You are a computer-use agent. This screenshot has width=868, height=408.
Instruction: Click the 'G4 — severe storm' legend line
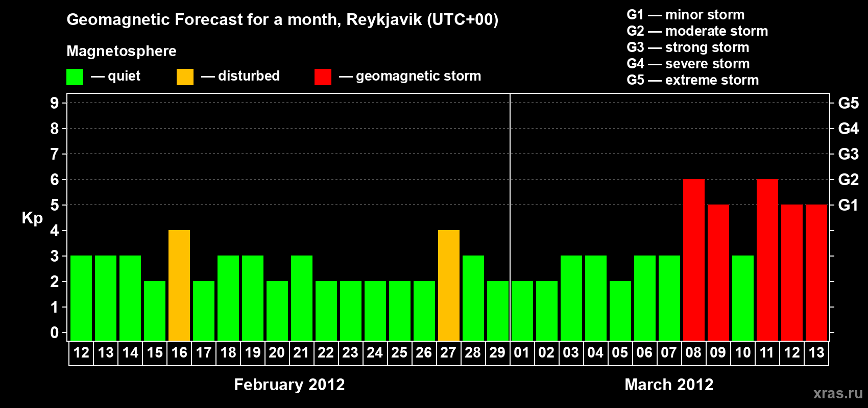click(x=688, y=64)
